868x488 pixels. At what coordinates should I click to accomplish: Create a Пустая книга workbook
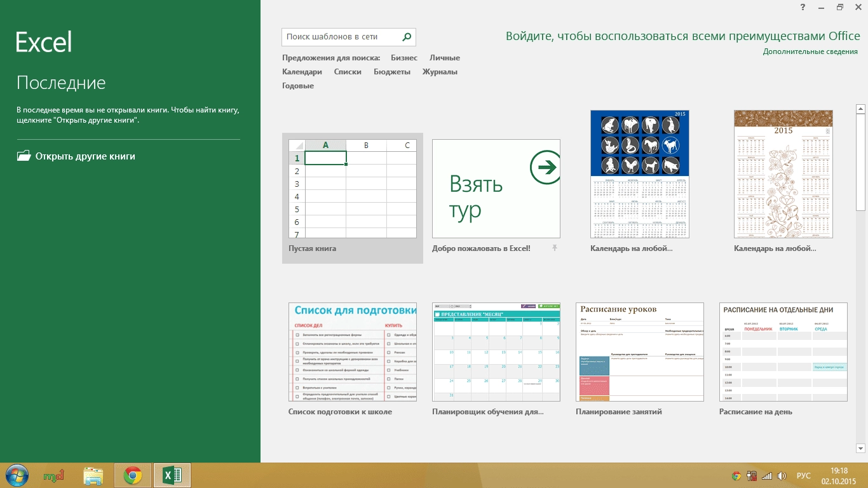353,198
